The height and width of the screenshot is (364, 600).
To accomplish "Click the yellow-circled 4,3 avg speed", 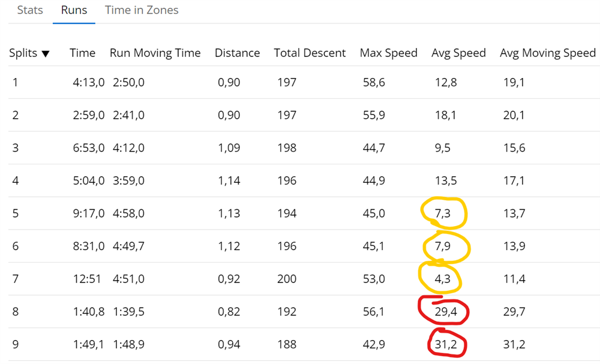I will click(443, 279).
